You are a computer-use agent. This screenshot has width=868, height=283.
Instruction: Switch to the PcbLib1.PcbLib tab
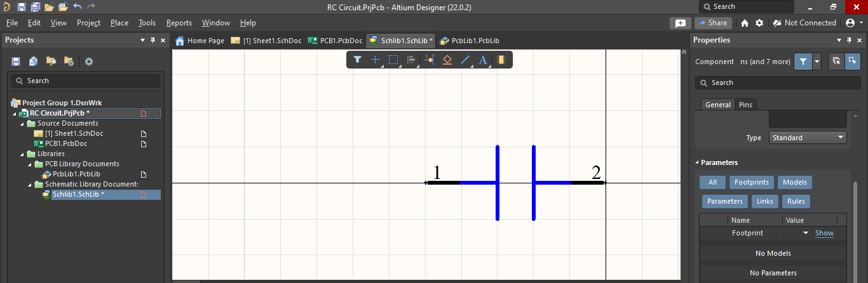coord(469,41)
